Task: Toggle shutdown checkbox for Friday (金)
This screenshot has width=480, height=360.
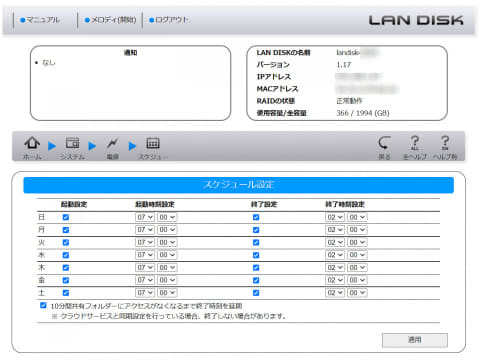Action: (256, 280)
